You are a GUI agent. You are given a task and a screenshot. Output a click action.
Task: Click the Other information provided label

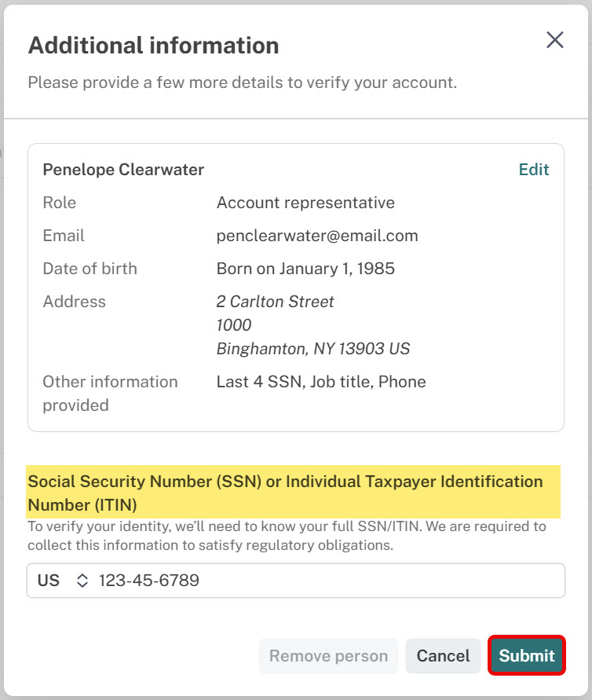point(110,394)
